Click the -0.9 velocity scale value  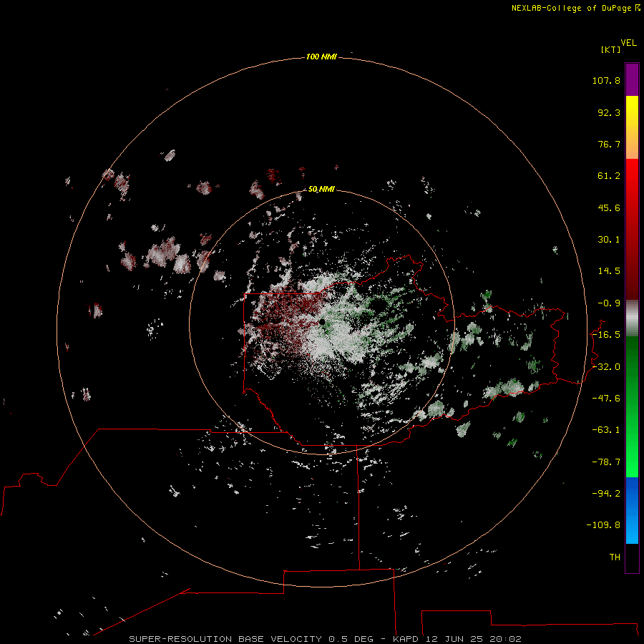pyautogui.click(x=609, y=303)
